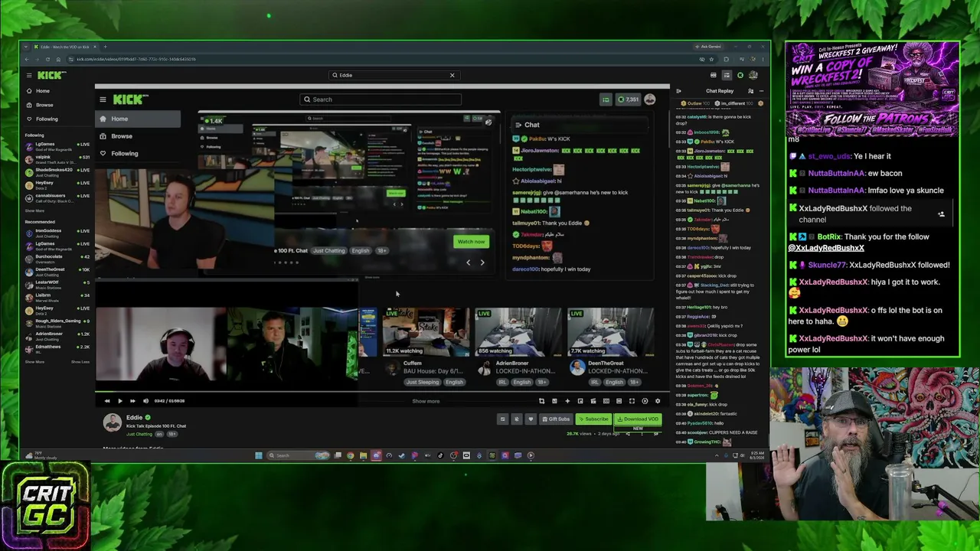Open the Just Chatting category link

coord(139,434)
